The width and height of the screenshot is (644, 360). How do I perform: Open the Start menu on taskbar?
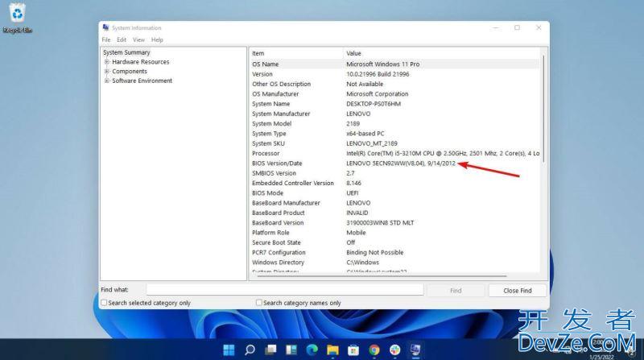tap(229, 350)
